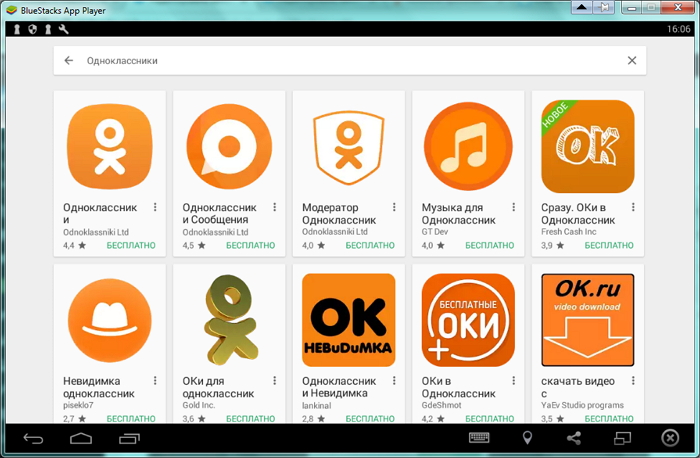Open the Бесплатные ОКИ app icon
Viewport: 700px width, 458px height.
[x=468, y=320]
